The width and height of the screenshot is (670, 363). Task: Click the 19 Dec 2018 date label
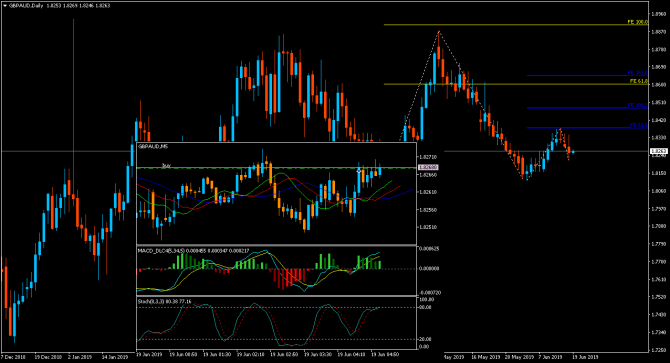(x=48, y=357)
